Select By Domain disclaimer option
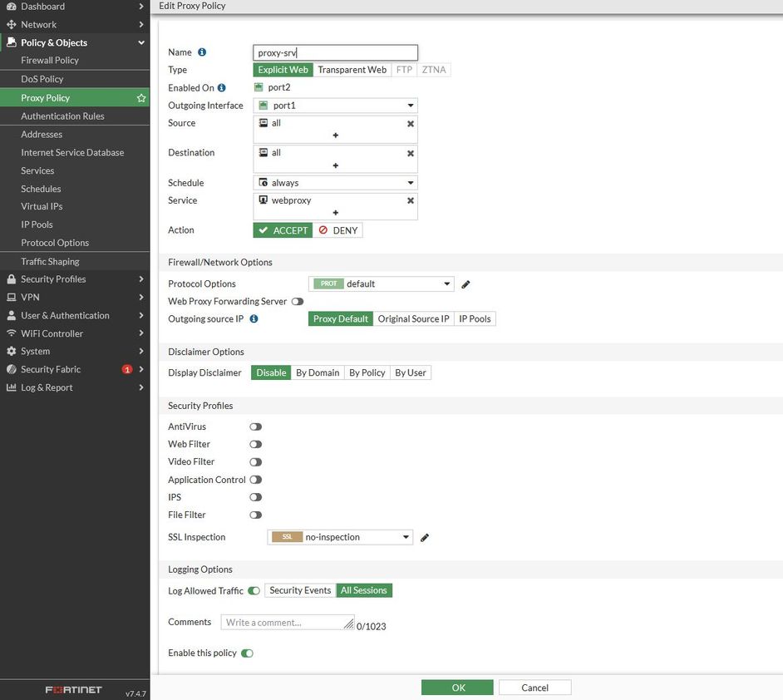The width and height of the screenshot is (783, 700). (318, 372)
